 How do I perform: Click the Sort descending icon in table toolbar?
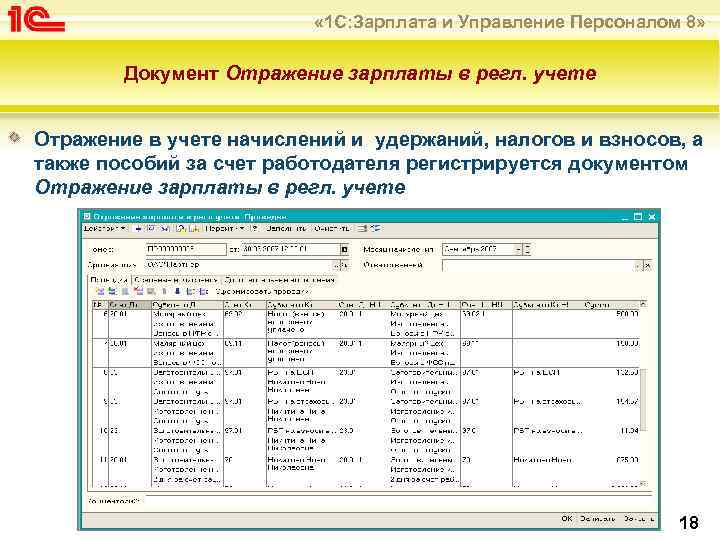203,291
